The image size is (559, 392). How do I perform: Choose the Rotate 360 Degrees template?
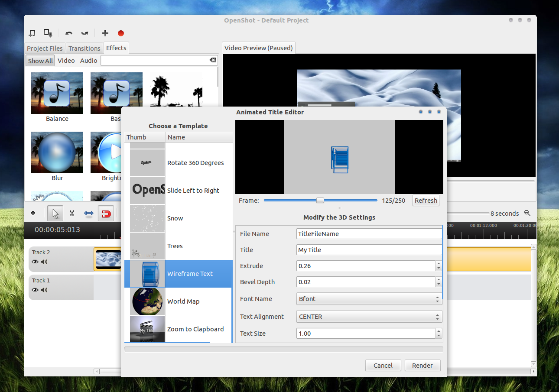pos(179,163)
